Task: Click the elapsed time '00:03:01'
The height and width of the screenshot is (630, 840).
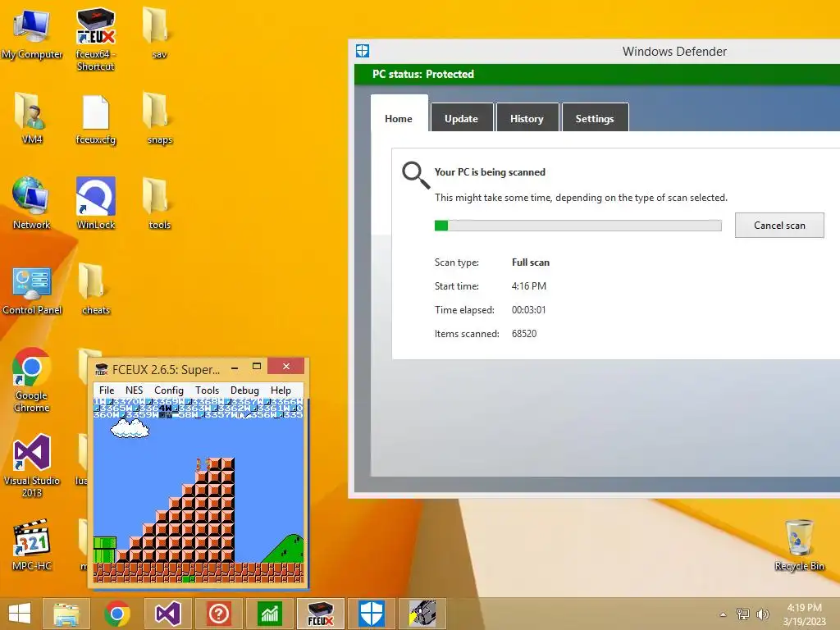Action: coord(529,309)
